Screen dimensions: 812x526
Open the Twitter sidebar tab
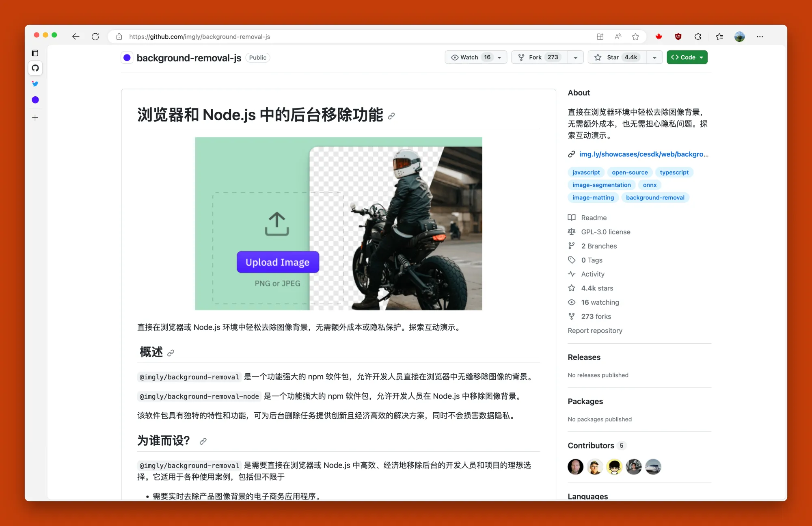pyautogui.click(x=35, y=84)
